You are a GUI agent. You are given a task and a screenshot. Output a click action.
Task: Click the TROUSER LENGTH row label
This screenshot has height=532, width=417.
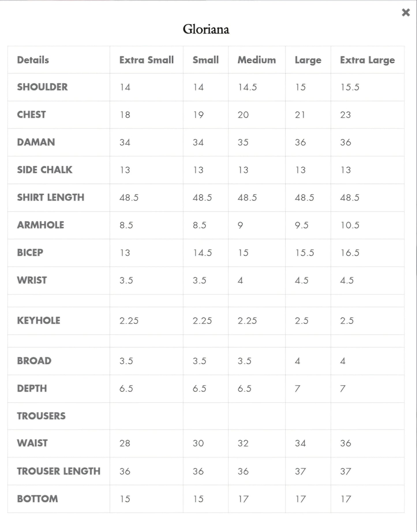pos(59,471)
